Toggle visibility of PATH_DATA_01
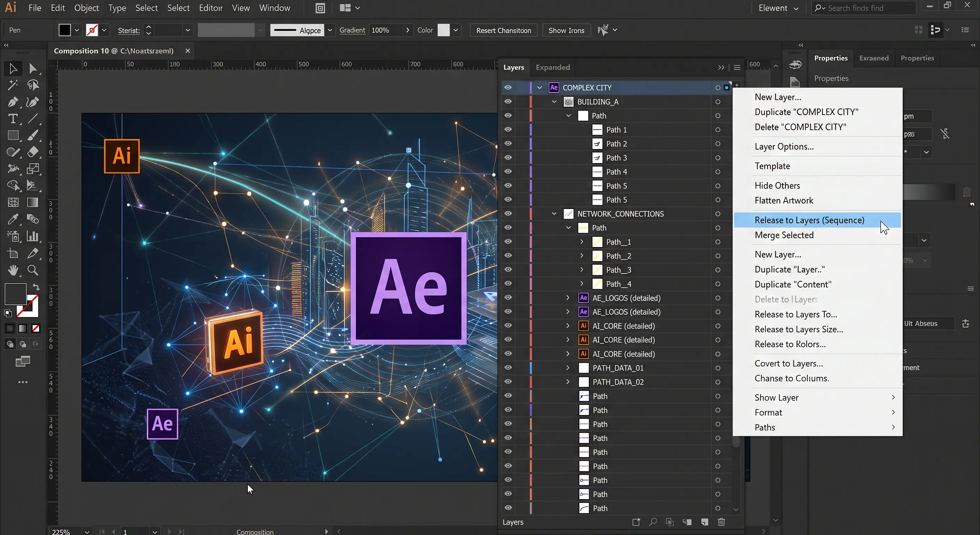Viewport: 980px width, 535px height. tap(508, 368)
